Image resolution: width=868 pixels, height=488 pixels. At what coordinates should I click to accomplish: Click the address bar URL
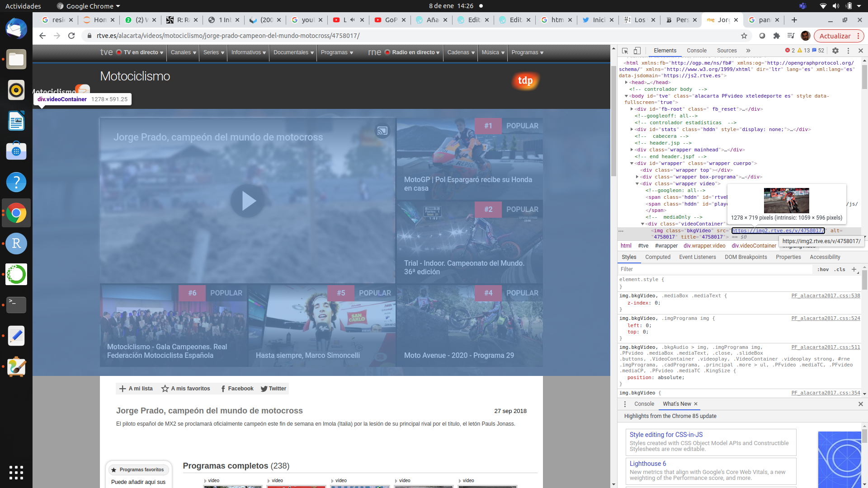coord(228,36)
